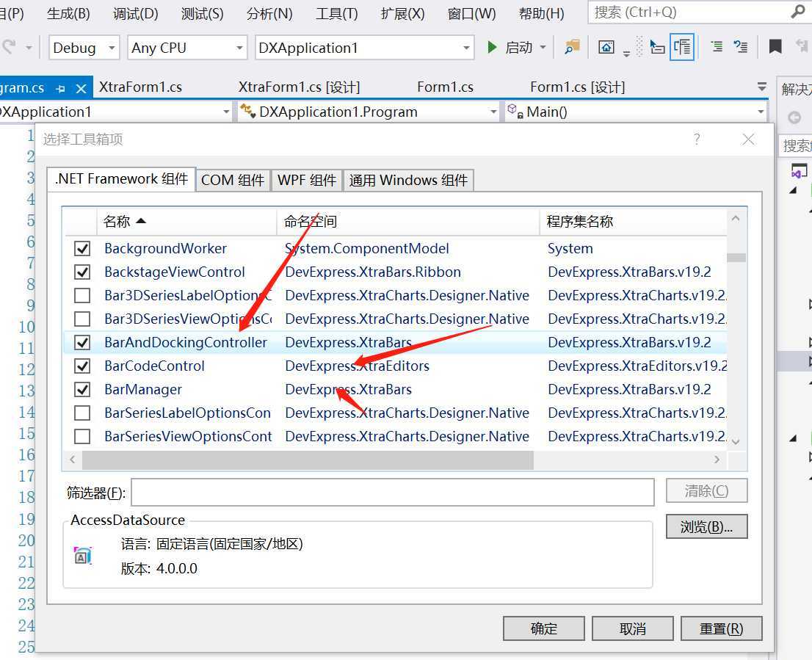Select the WPF 组件 tab
This screenshot has width=812, height=660.
307,180
